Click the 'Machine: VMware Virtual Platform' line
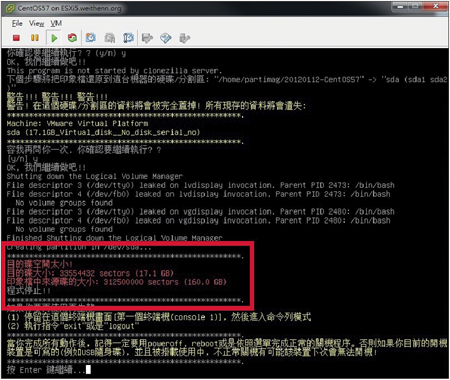This screenshot has height=380, width=450. coord(77,123)
